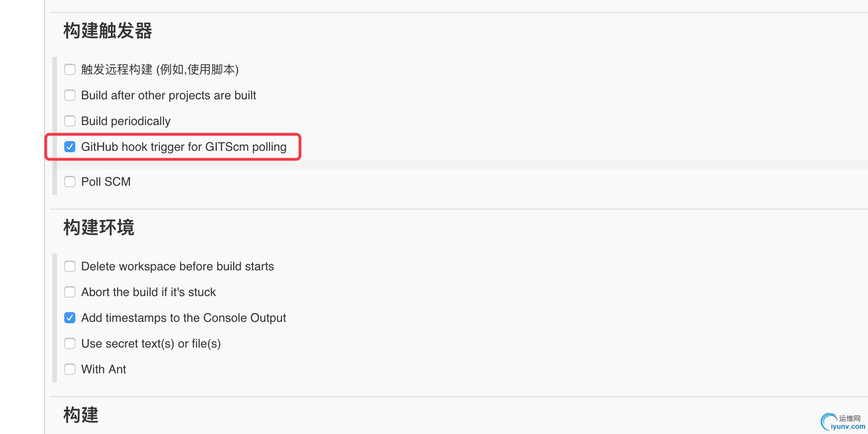Image resolution: width=868 pixels, height=434 pixels.
Task: Click the GitHub hook trigger label text
Action: [184, 147]
